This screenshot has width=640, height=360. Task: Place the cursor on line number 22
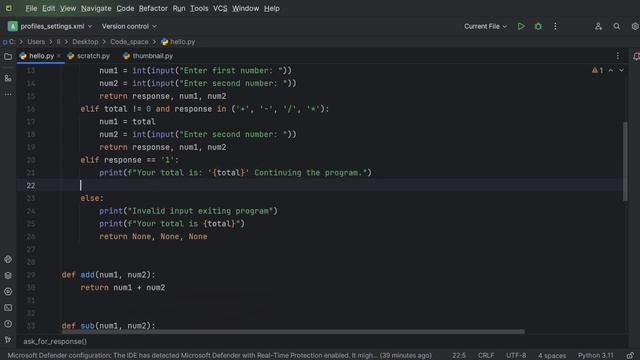coord(31,186)
